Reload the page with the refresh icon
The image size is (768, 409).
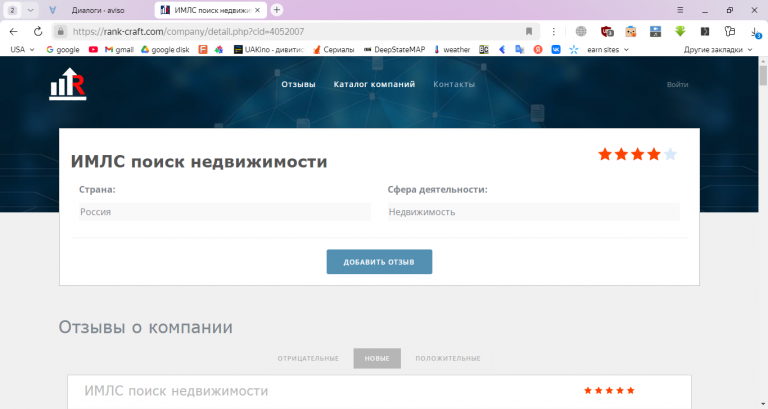coord(38,31)
